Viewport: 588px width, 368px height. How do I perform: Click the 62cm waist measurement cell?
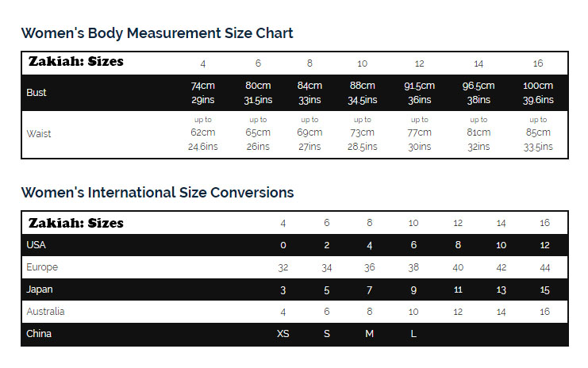pos(203,134)
